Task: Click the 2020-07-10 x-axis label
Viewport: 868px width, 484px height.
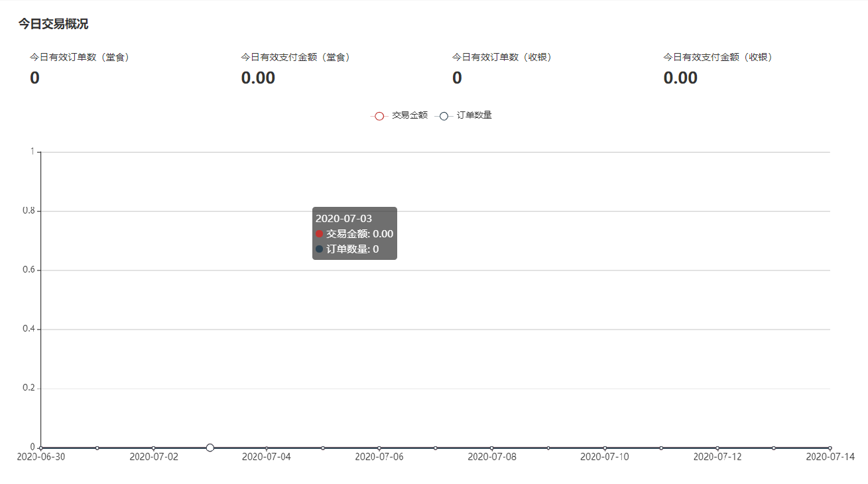Action: click(605, 457)
